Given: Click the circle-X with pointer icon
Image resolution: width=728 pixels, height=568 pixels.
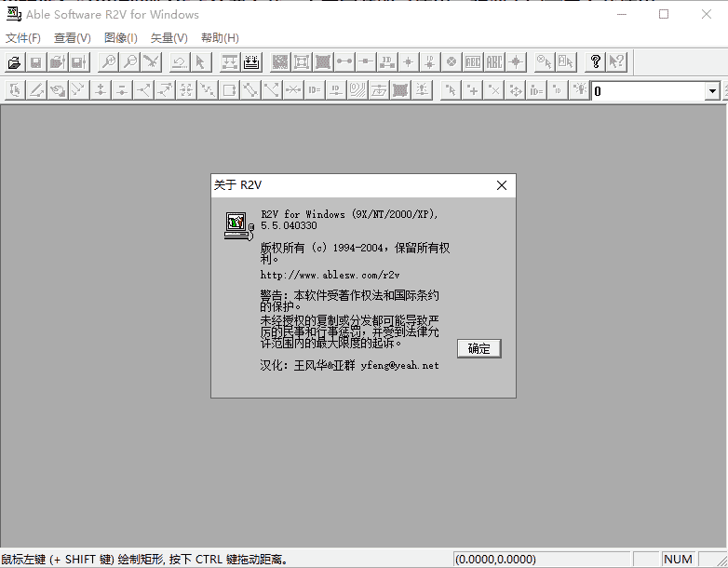Looking at the screenshot, I should [544, 61].
